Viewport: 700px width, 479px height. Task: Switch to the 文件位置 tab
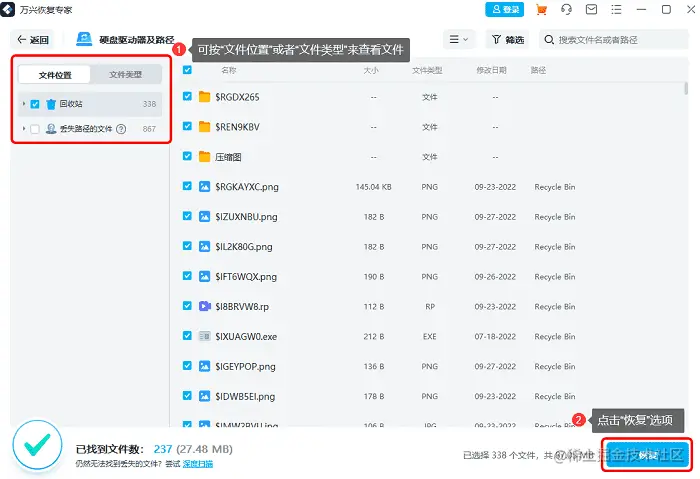point(54,75)
